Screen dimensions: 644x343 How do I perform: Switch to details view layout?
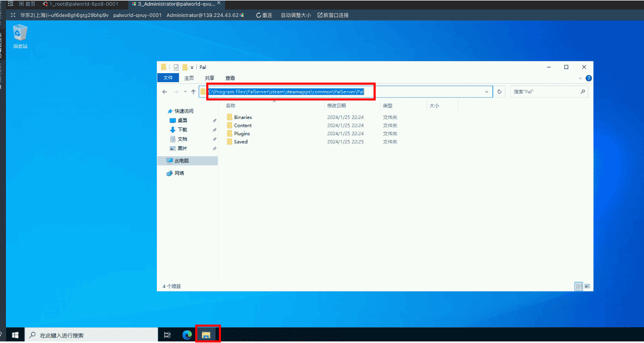pos(579,286)
